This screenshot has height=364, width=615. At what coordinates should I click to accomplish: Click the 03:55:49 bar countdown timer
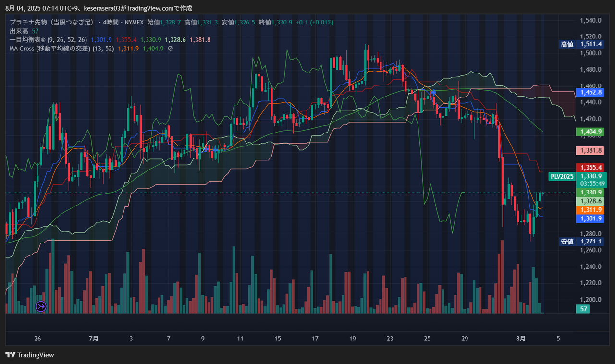point(592,183)
